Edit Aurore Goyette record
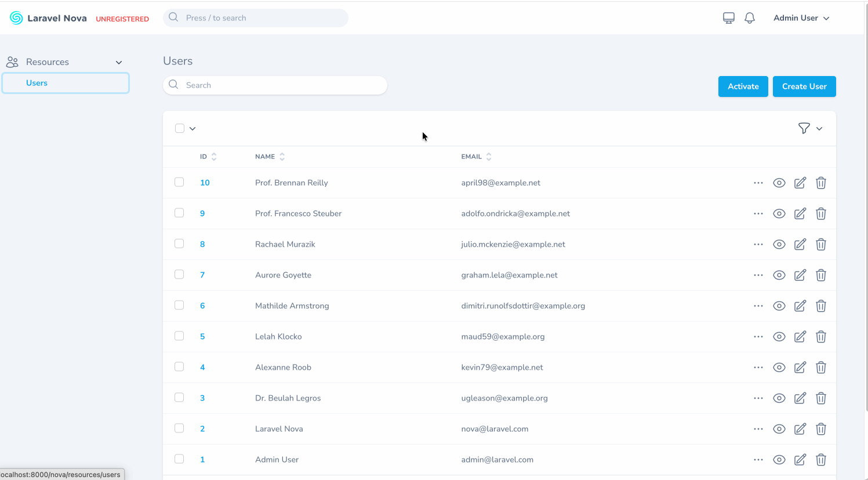868x480 pixels. click(800, 275)
